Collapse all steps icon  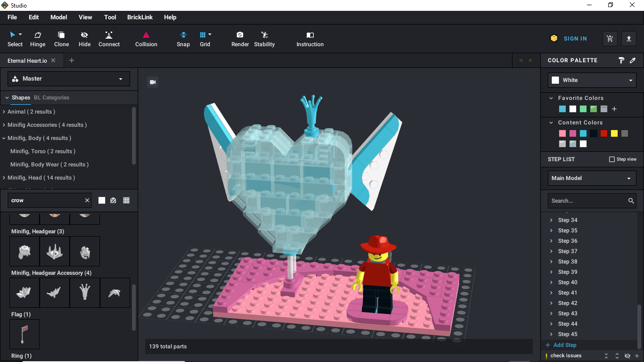pyautogui.click(x=607, y=356)
